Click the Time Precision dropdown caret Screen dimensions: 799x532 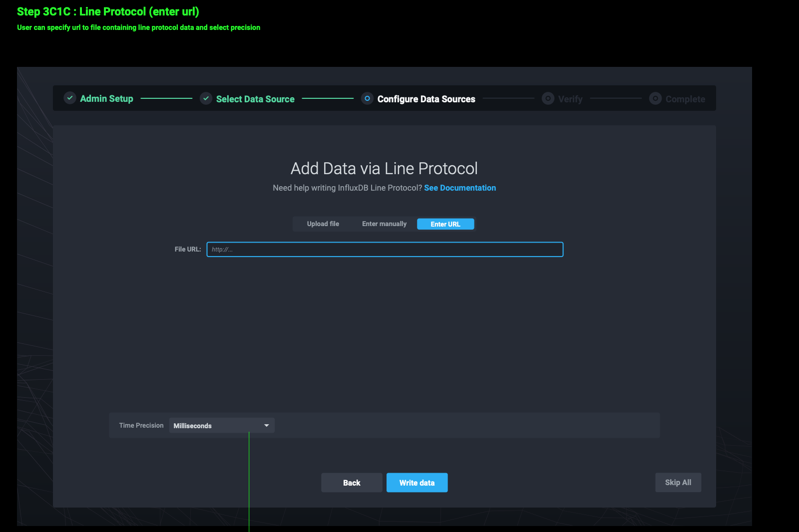[267, 426]
